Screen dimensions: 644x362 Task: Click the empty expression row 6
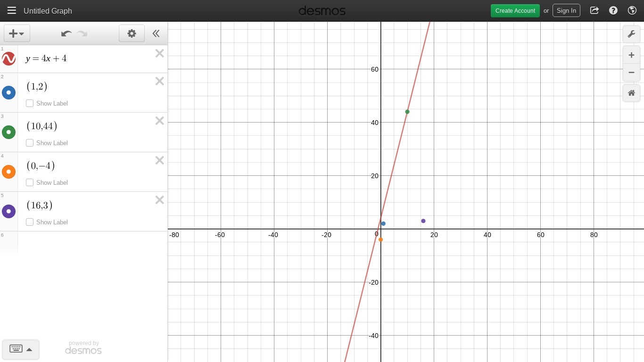92,243
